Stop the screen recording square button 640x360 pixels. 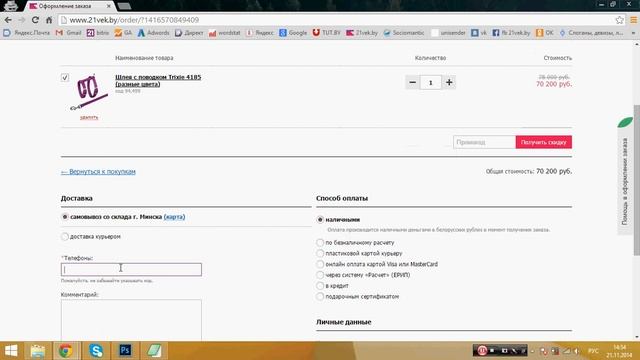(493, 351)
